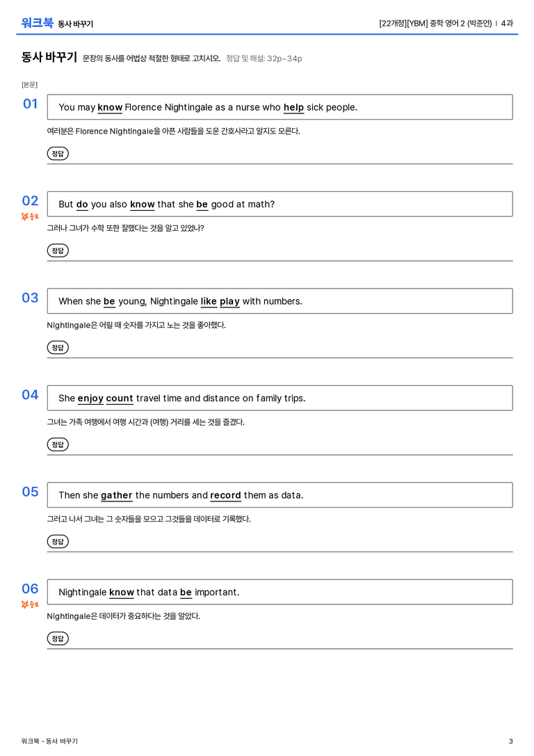Screen dimensions: 534x756
Task: Click the underlined word 'gather' in sentence 05
Action: point(116,496)
